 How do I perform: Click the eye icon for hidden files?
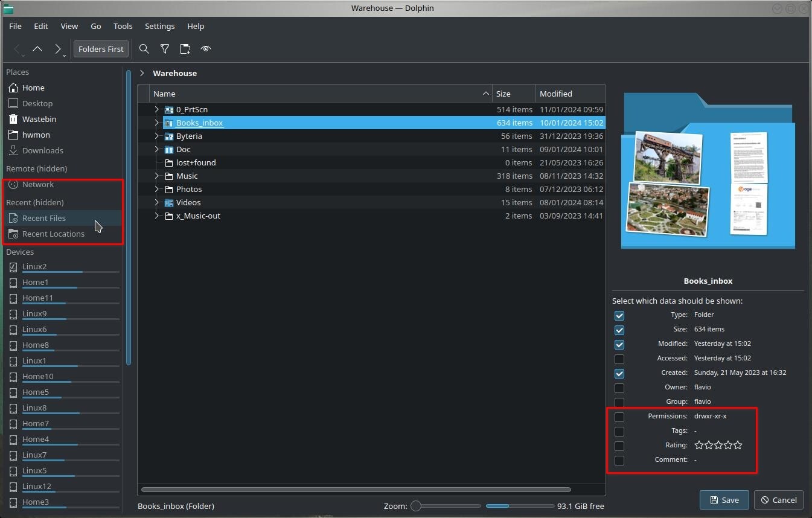point(206,49)
